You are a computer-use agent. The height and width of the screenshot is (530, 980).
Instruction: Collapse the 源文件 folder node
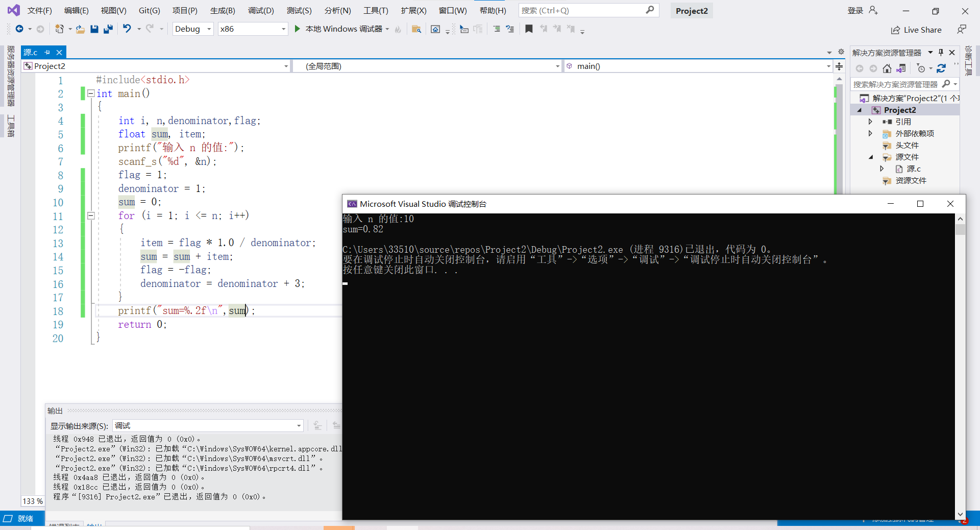click(x=871, y=157)
